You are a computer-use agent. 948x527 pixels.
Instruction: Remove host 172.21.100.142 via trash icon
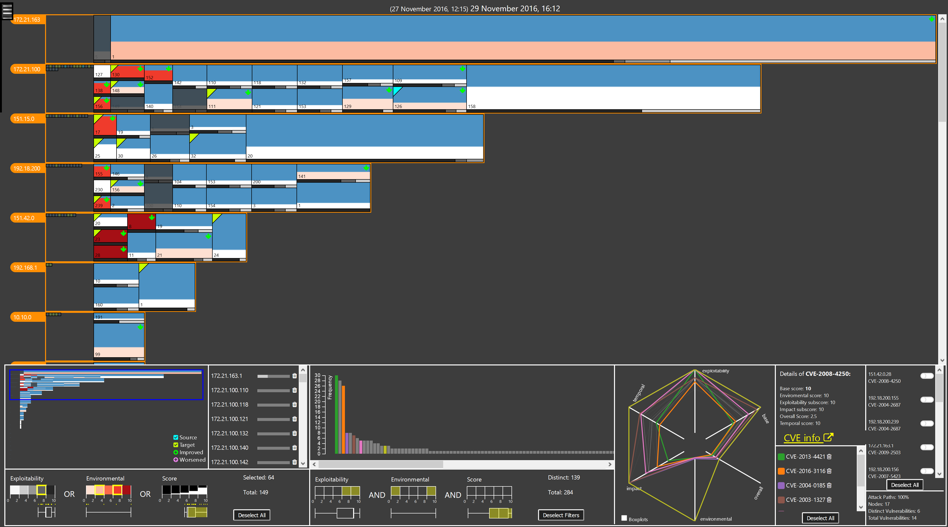click(294, 462)
